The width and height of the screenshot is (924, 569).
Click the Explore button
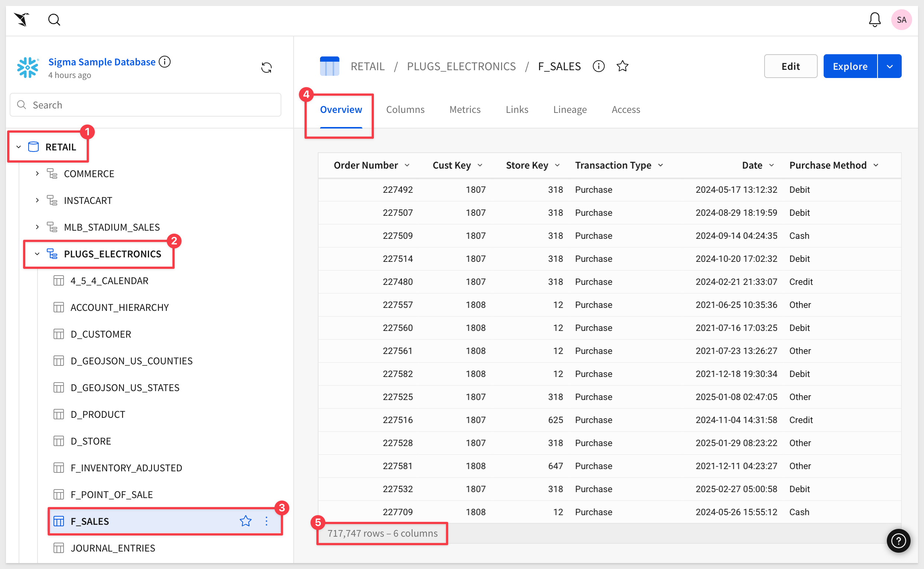click(x=850, y=66)
